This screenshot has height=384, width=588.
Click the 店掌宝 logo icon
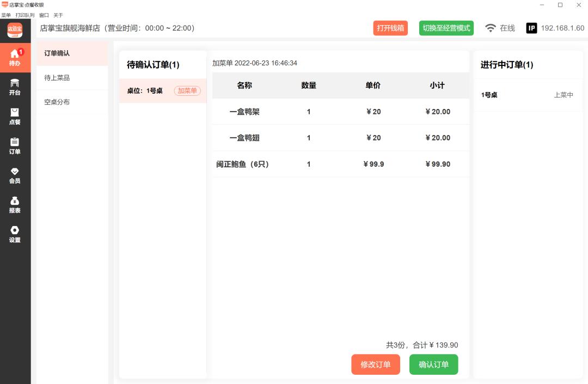[x=15, y=30]
